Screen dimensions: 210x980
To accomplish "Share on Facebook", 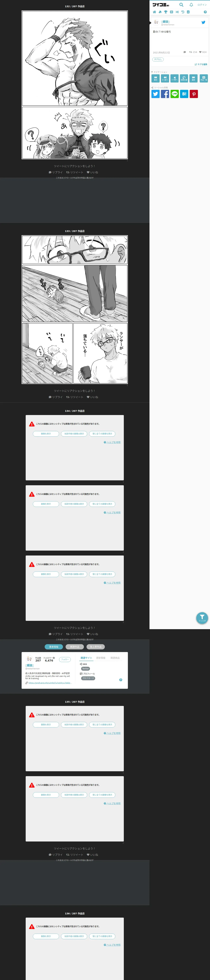I will coord(165,94).
